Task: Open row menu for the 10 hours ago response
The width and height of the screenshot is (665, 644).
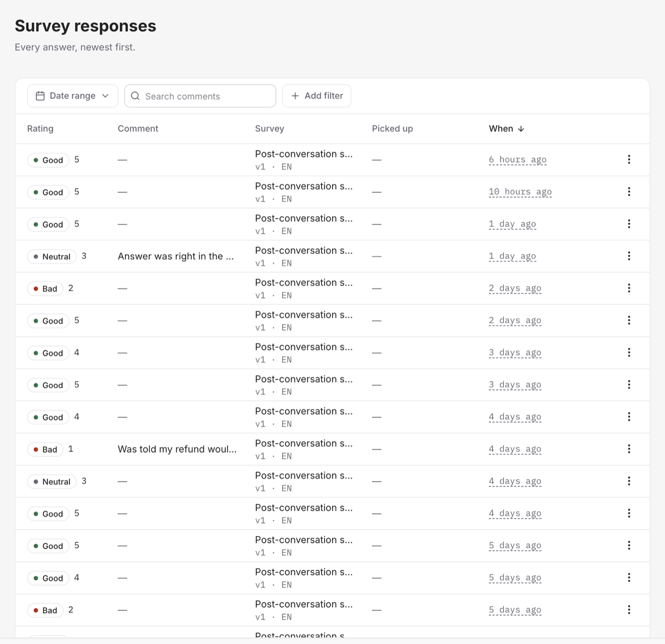Action: click(x=629, y=192)
